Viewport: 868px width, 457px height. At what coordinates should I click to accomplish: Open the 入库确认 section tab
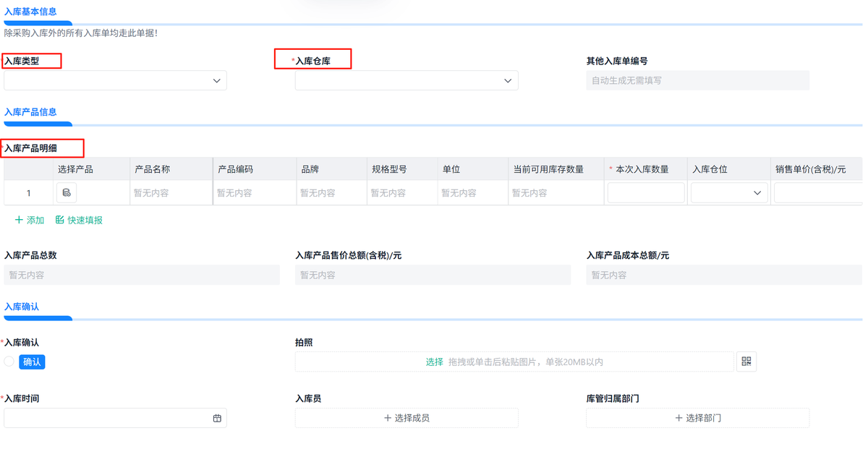(x=22, y=307)
